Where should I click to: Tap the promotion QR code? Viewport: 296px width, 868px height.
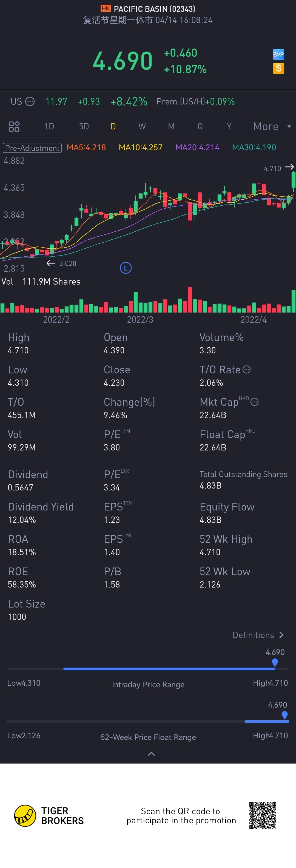click(x=262, y=815)
